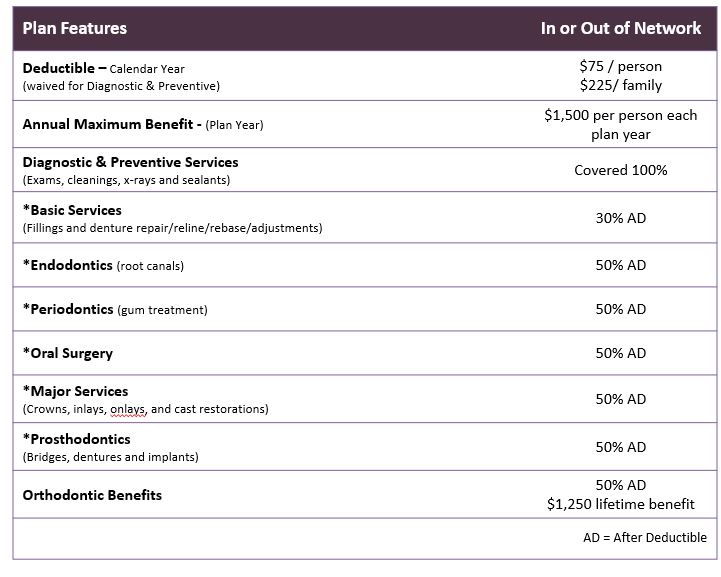Click the "In or Out of Network" header
Screen dimensions: 721x577
click(620, 28)
